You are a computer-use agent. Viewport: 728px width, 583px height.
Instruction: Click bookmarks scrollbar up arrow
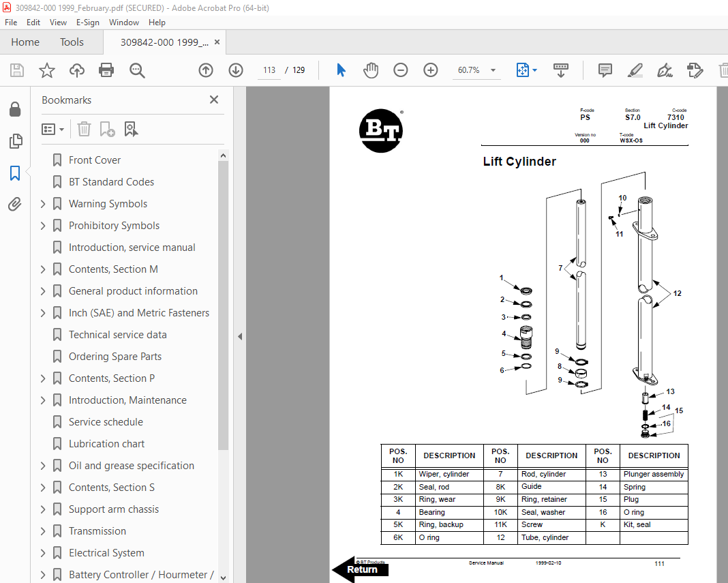[223, 155]
